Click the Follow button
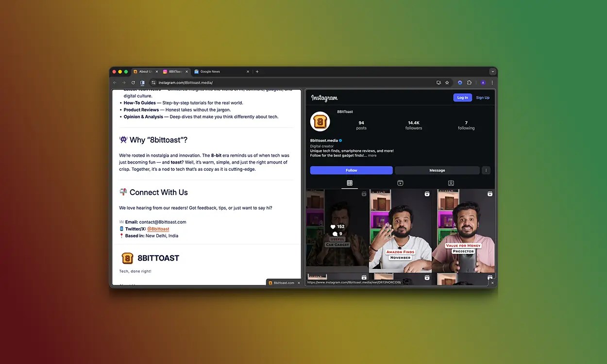 [x=351, y=170]
